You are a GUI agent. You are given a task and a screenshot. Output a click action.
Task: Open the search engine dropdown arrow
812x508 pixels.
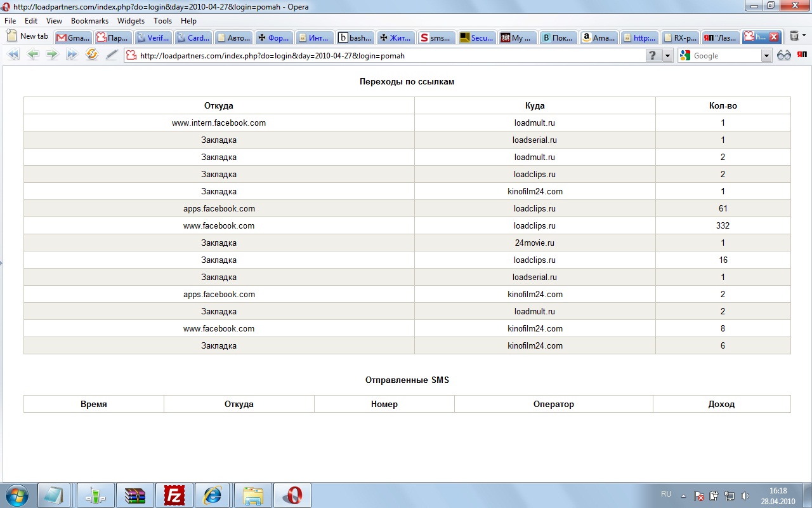pos(766,56)
